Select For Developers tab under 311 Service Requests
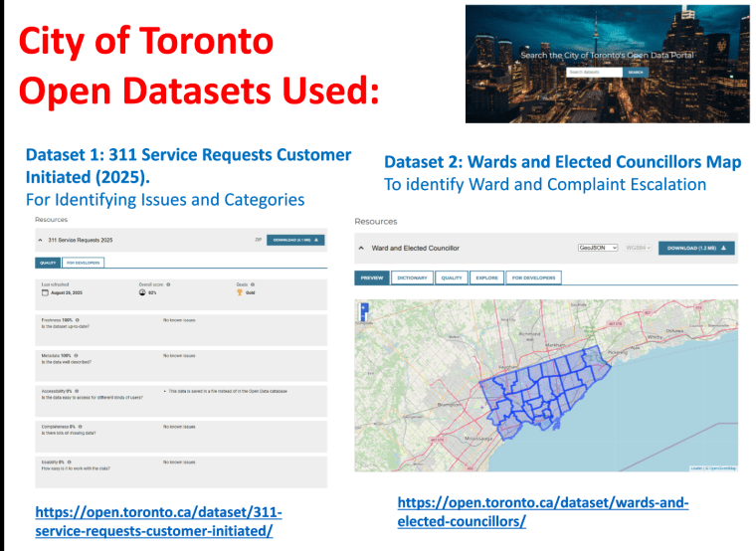Screen dimensions: 756x551 tap(83, 263)
